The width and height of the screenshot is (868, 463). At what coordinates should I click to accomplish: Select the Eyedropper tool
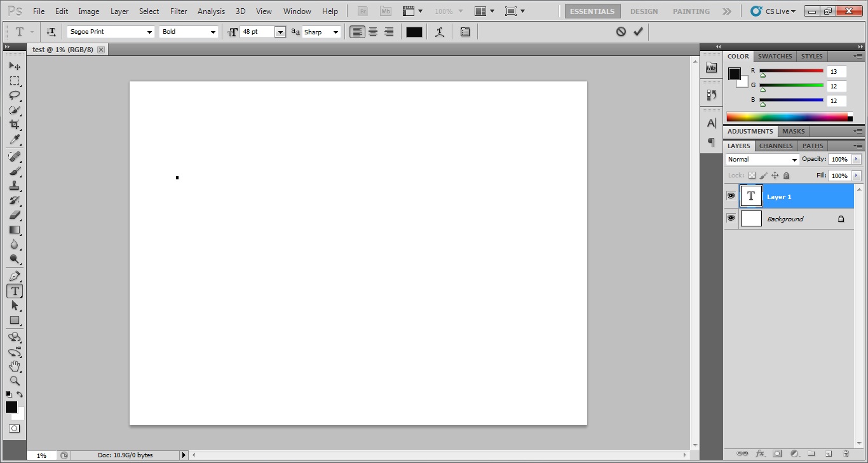pos(14,140)
